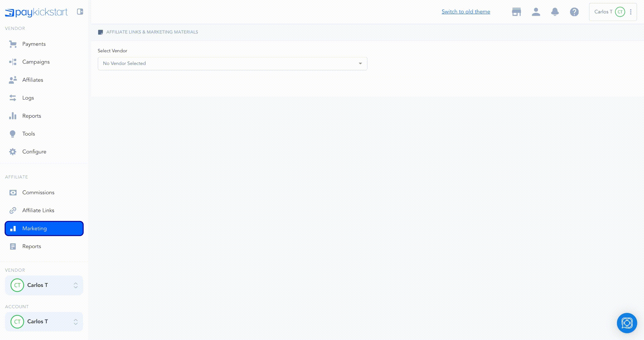Open the notifications bell
Viewport: 644px width, 340px height.
tap(555, 12)
